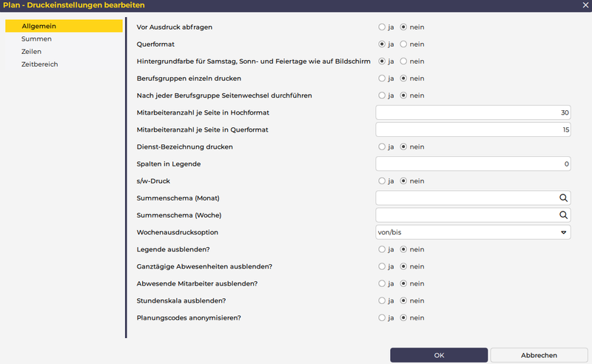Expand the Wochenausdrucksoption dropdown arrow
Viewport: 592px width, 364px height.
(x=563, y=232)
